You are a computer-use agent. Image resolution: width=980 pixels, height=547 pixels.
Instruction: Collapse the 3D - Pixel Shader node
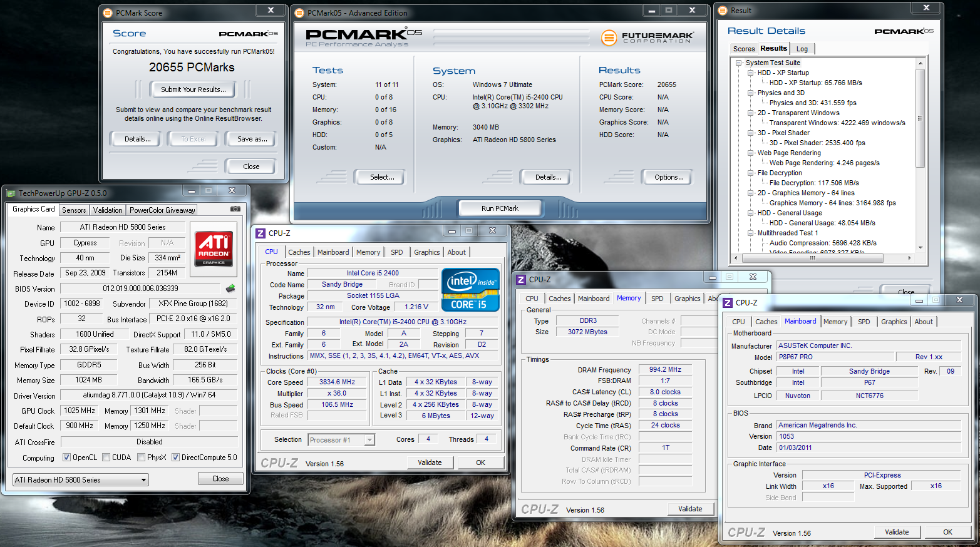tap(751, 133)
